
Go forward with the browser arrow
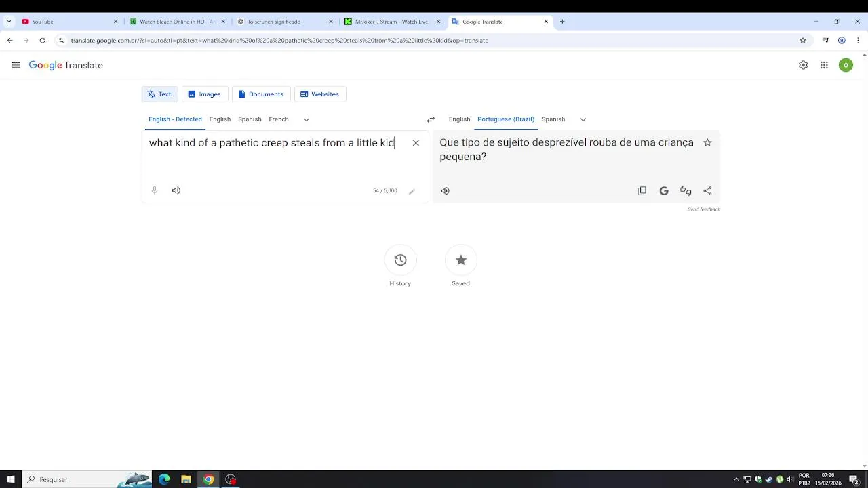pyautogui.click(x=26, y=41)
